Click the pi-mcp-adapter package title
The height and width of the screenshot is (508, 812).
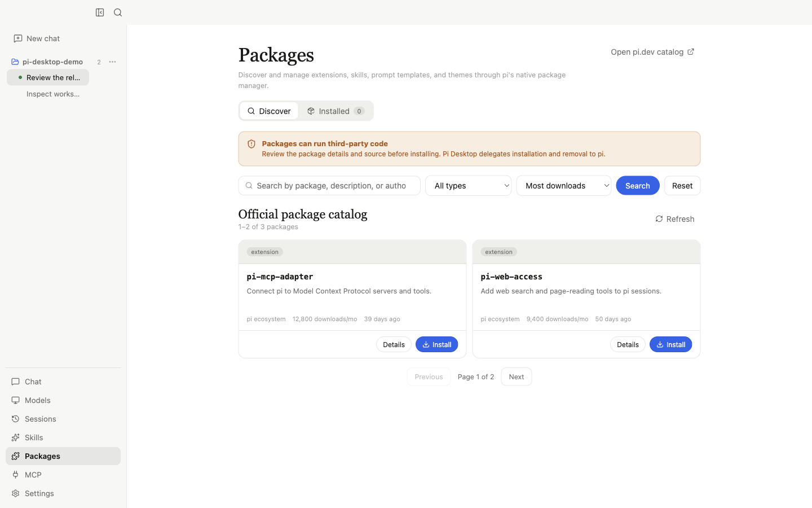(x=280, y=277)
